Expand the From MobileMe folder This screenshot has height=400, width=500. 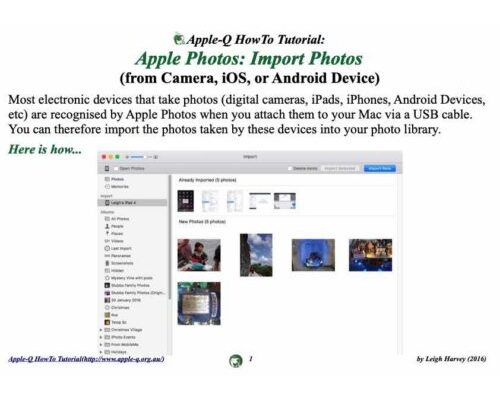(101, 344)
